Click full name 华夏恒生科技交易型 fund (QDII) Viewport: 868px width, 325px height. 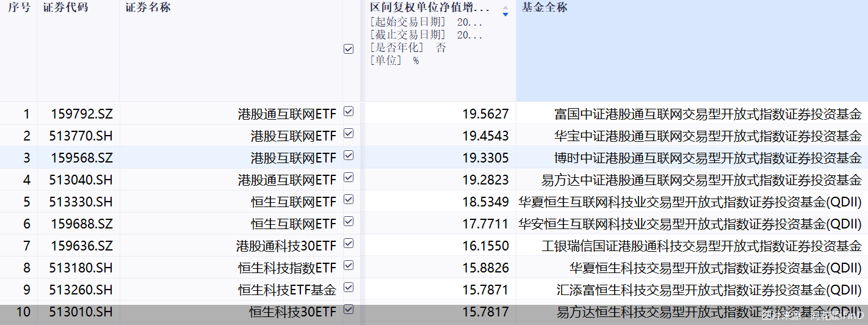tap(716, 268)
